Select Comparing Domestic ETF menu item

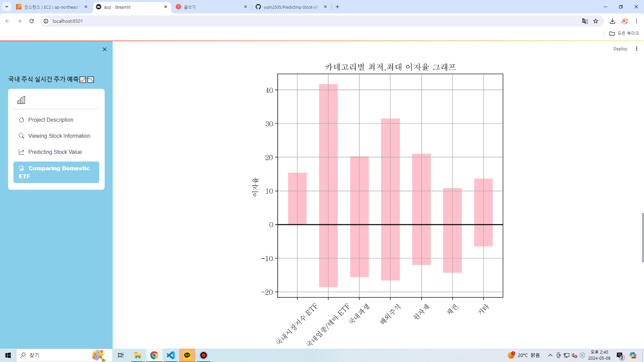point(56,172)
